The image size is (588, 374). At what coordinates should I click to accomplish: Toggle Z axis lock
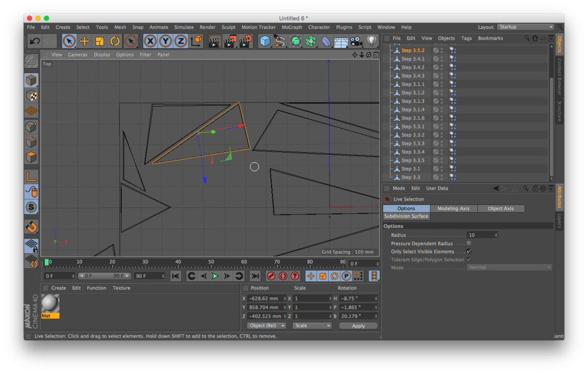(181, 41)
